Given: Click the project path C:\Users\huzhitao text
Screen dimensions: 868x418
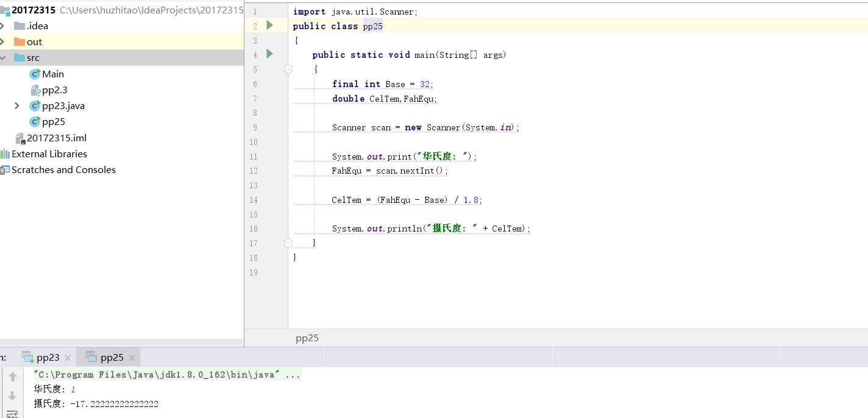Looking at the screenshot, I should (x=151, y=10).
